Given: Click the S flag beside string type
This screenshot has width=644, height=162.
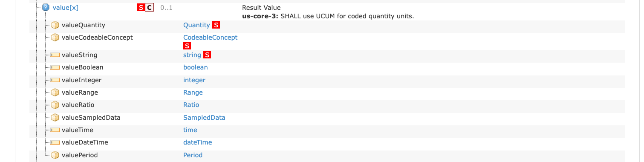Looking at the screenshot, I should [x=207, y=55].
